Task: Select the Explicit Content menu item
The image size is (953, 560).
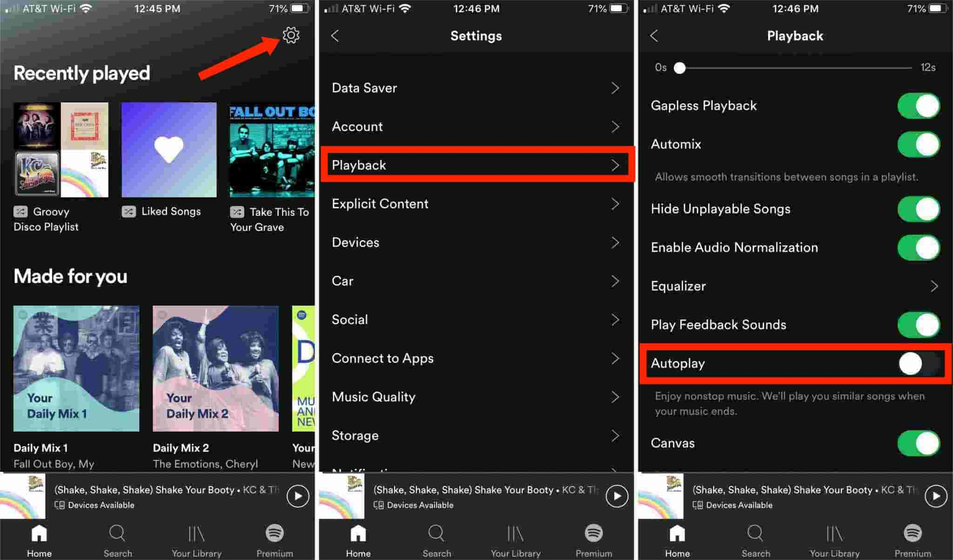Action: (476, 204)
